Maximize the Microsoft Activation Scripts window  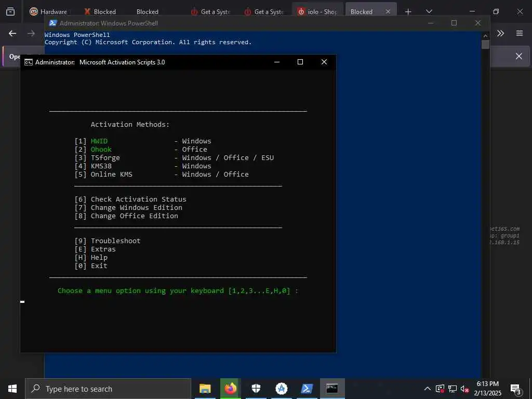tap(300, 62)
